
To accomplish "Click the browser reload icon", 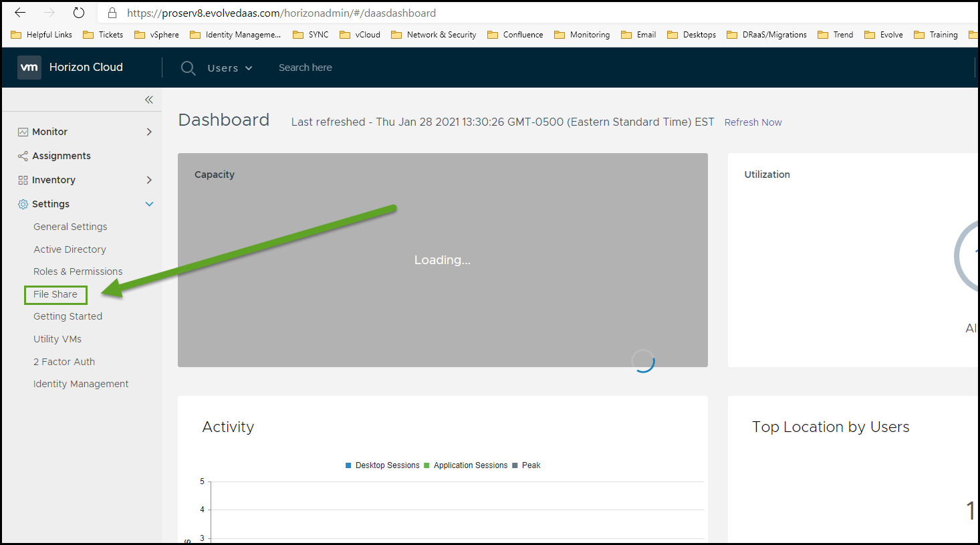I will [79, 13].
